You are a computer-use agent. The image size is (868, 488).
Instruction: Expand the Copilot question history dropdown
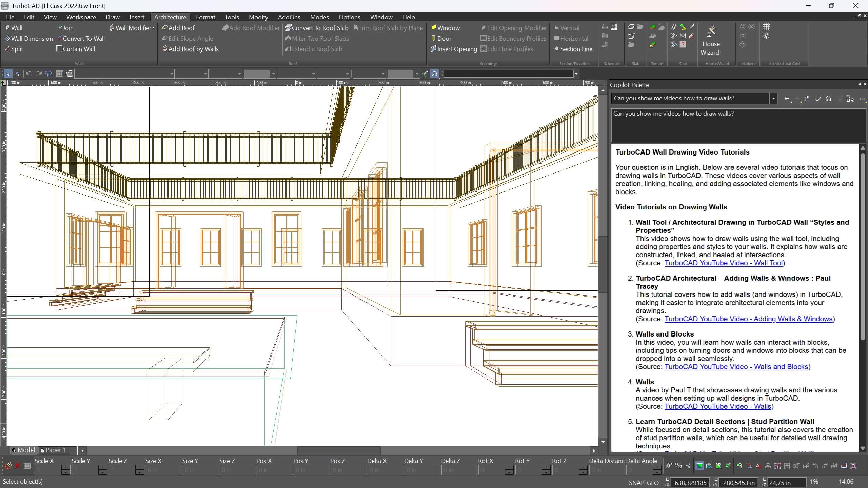(x=773, y=99)
